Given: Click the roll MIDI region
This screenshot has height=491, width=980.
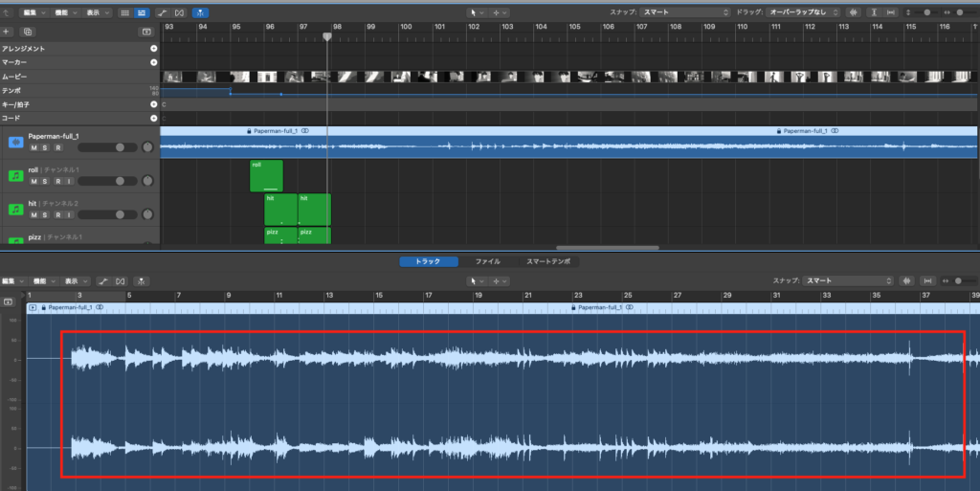Looking at the screenshot, I should (x=266, y=176).
